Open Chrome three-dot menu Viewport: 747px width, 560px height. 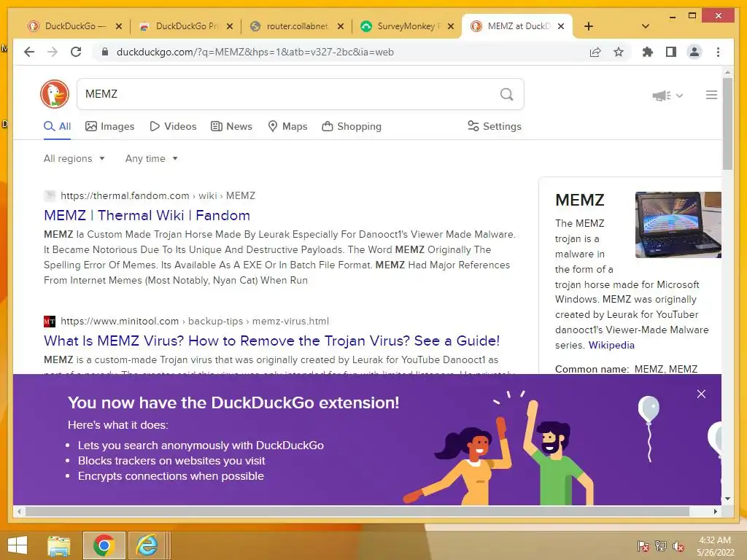click(718, 52)
